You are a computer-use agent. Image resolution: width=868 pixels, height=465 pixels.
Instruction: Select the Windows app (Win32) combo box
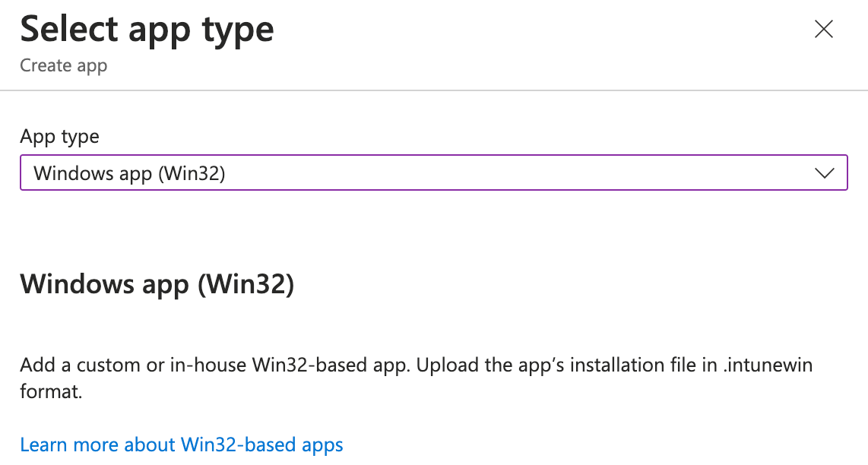pyautogui.click(x=433, y=172)
